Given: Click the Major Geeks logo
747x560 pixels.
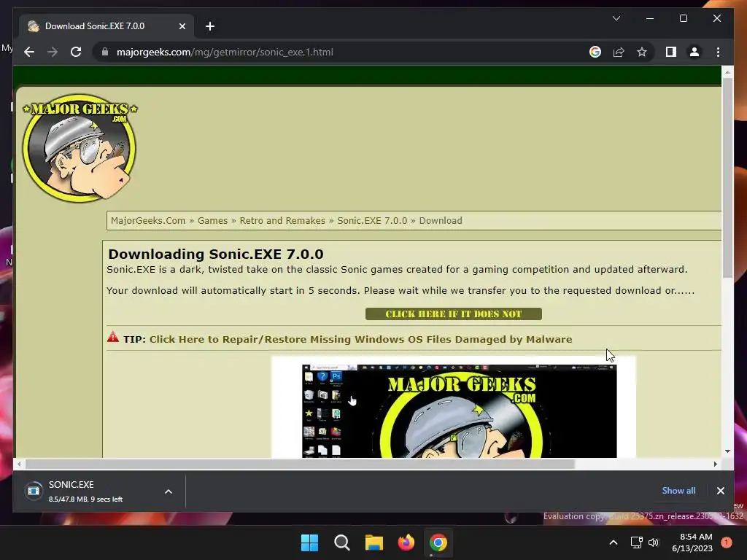Looking at the screenshot, I should pyautogui.click(x=80, y=147).
